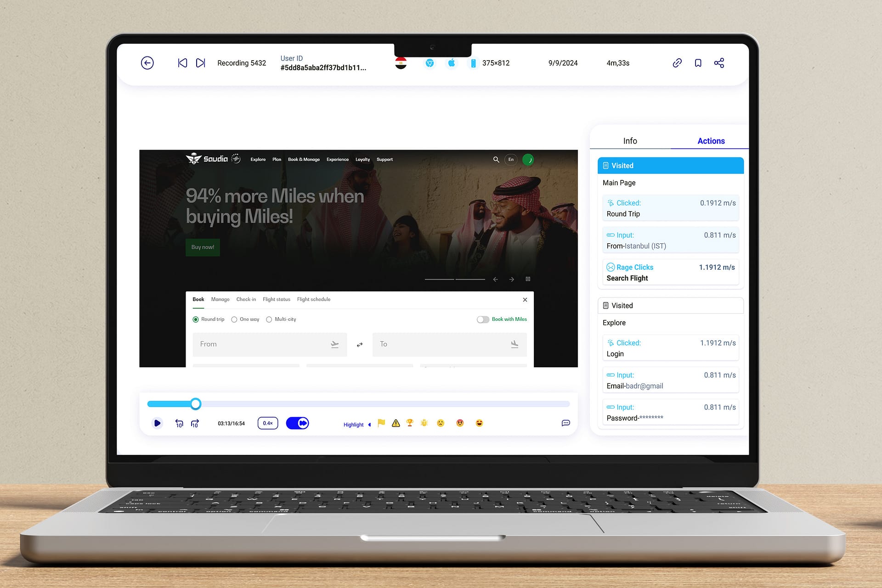Switch to the Info tab

(x=630, y=141)
